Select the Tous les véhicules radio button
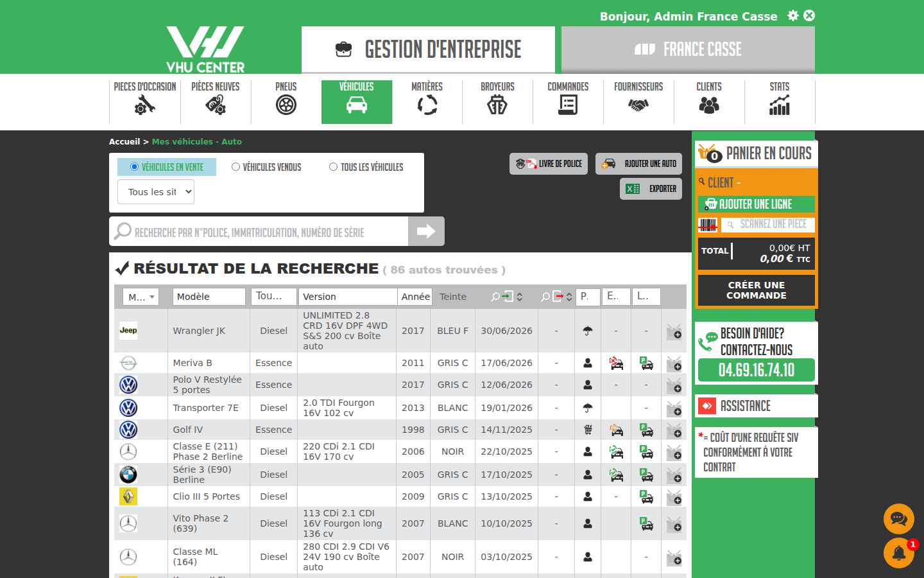This screenshot has width=924, height=578. click(333, 167)
